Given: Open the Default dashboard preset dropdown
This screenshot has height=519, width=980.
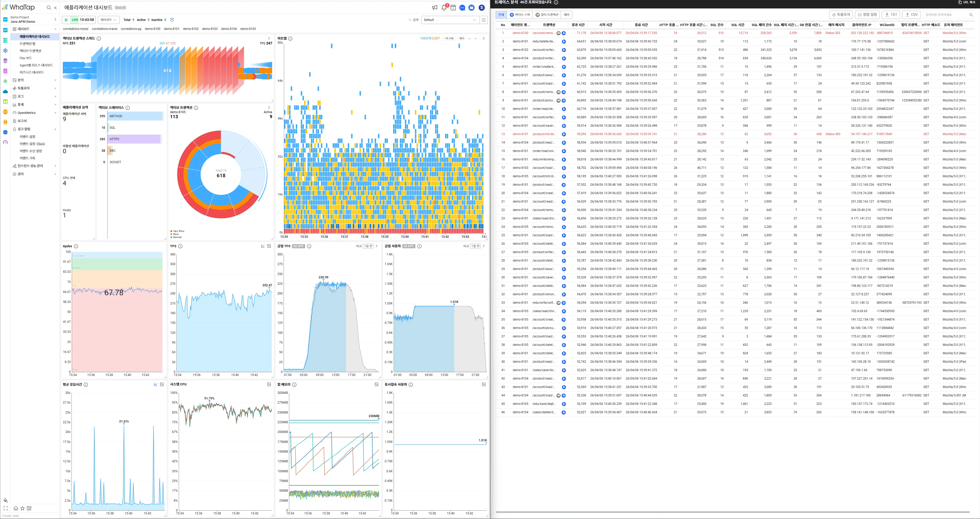Looking at the screenshot, I should point(450,20).
